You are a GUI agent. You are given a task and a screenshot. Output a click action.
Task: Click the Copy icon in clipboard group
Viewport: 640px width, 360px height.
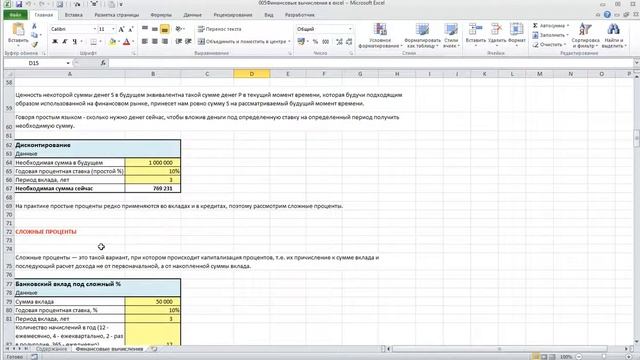35,35
